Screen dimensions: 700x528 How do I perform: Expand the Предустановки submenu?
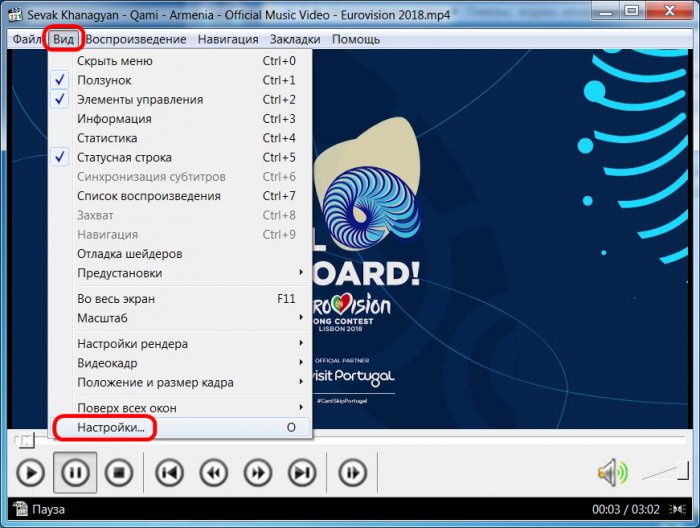click(x=119, y=273)
